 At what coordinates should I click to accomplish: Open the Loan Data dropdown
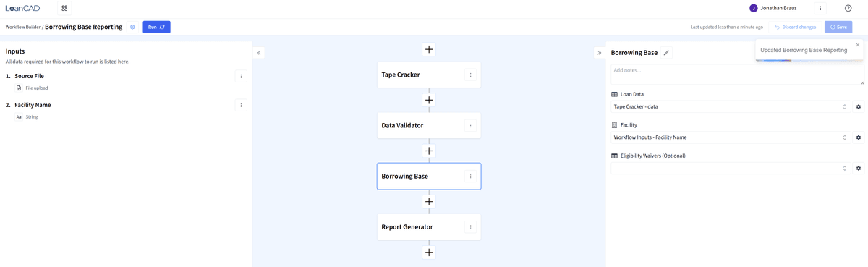coord(731,106)
